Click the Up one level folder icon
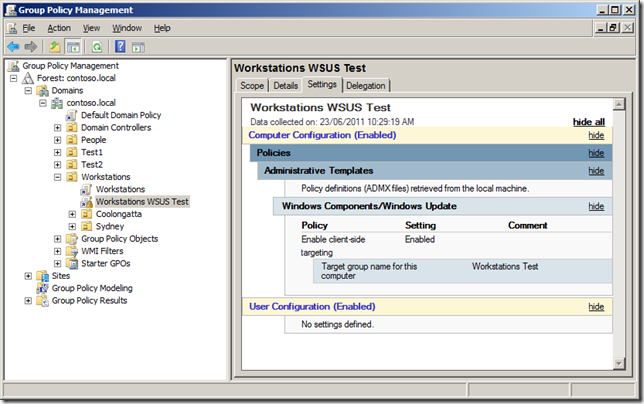The height and width of the screenshot is (404, 644). (x=54, y=46)
